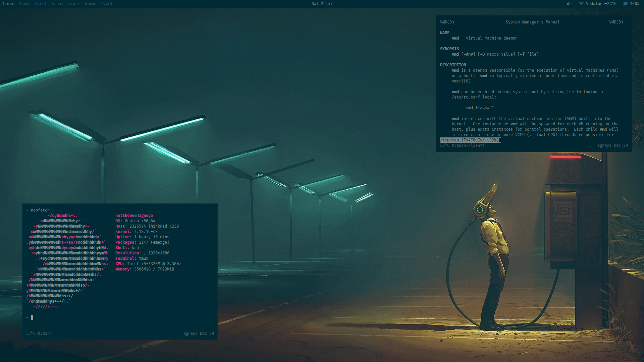Click the system clock Saturday 22:47

point(322,4)
